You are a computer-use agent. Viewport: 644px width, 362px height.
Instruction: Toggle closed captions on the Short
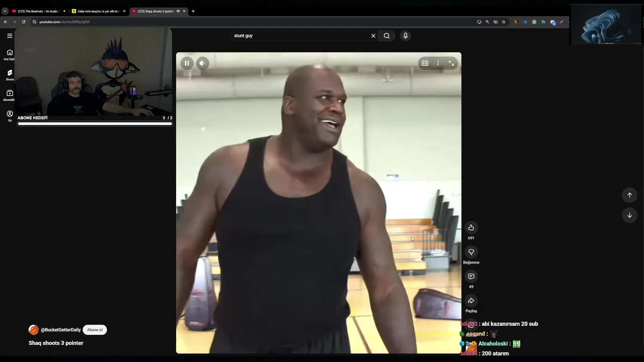(x=425, y=63)
